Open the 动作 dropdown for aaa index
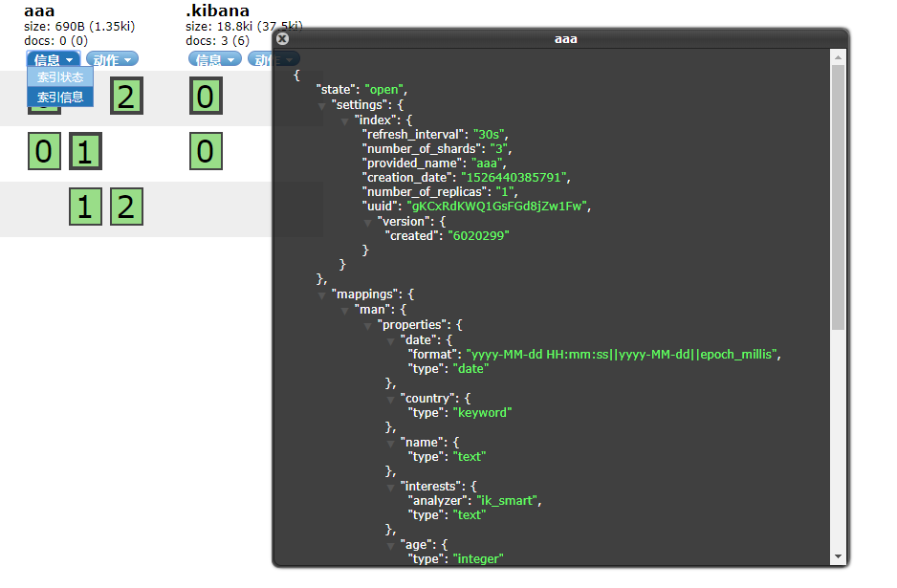897x588 pixels. pos(112,59)
